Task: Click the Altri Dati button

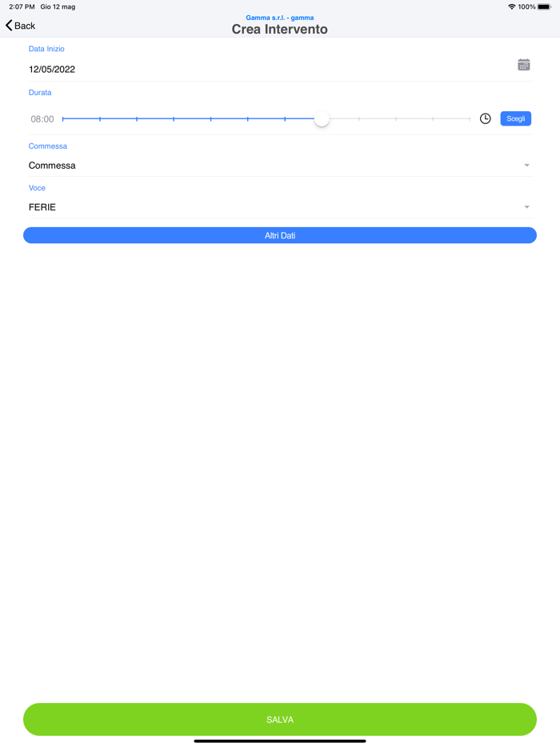Action: point(279,235)
